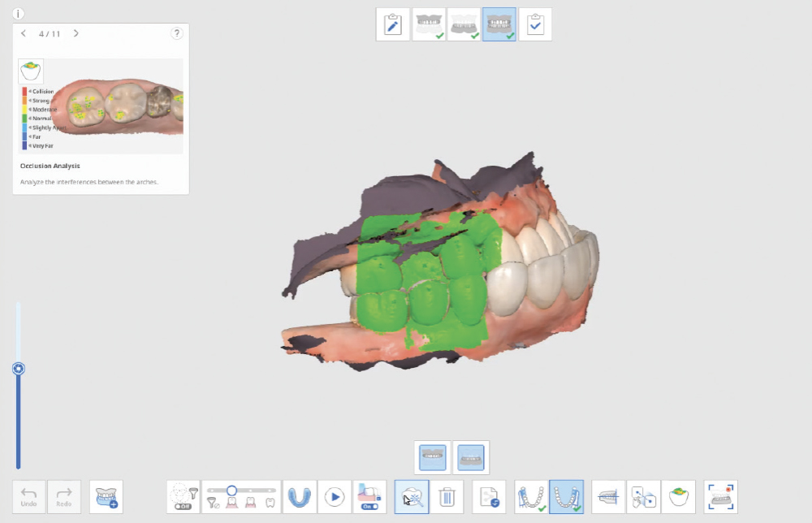Toggle the filter Off switch

tap(184, 505)
